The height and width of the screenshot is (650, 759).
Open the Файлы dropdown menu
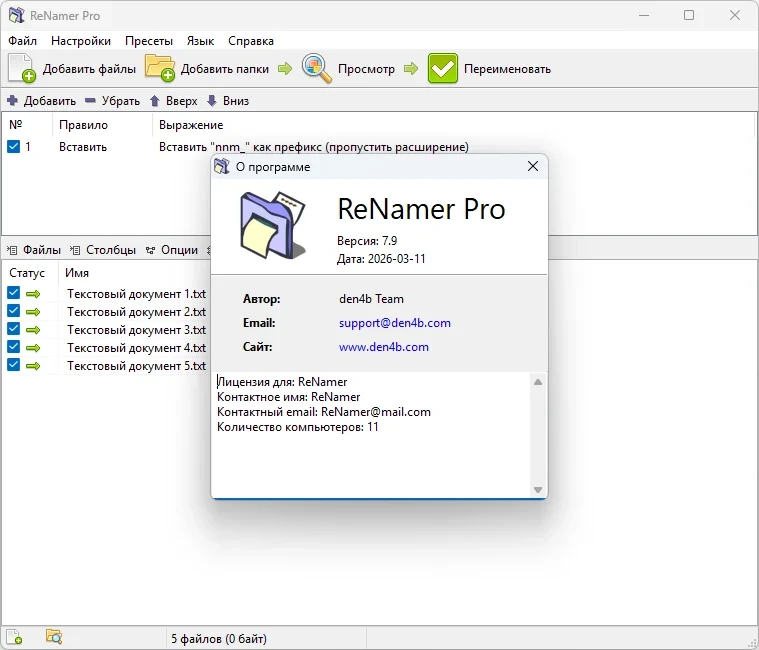pos(34,250)
